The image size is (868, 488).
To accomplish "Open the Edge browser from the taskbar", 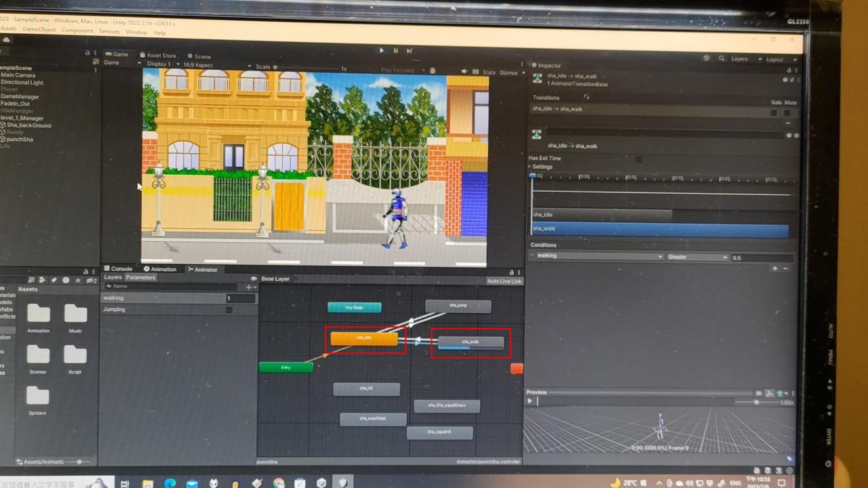I will [170, 483].
